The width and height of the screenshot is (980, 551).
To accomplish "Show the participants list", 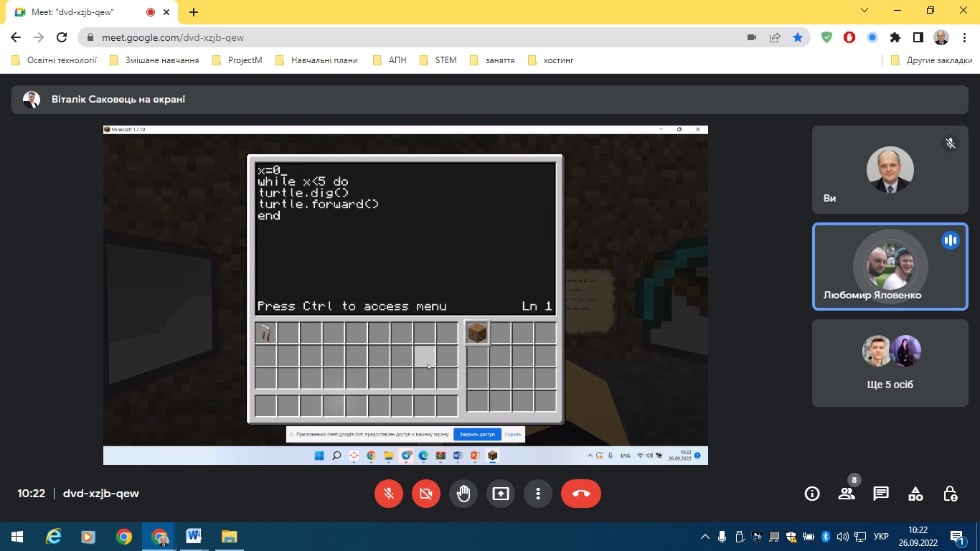I will pos(847,494).
